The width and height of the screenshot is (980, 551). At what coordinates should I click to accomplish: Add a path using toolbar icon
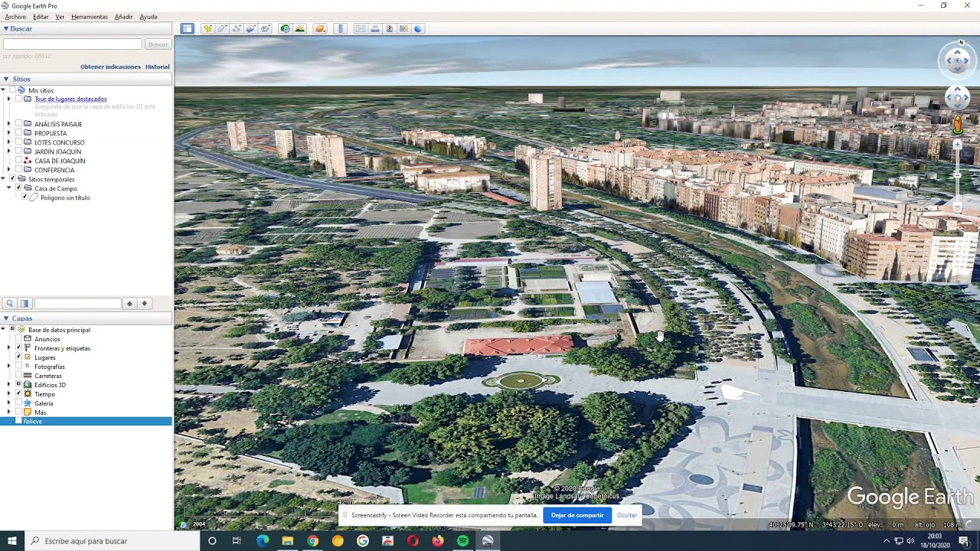(x=237, y=28)
